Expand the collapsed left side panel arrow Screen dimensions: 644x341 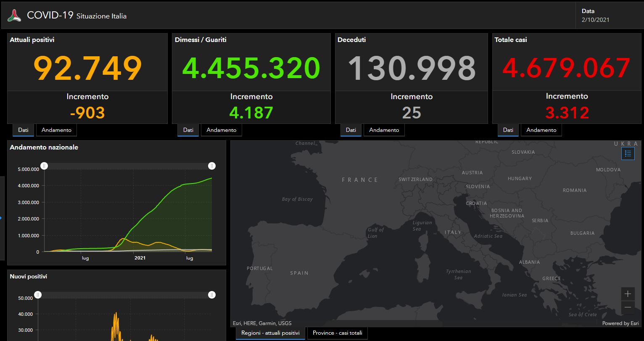(x=1, y=218)
